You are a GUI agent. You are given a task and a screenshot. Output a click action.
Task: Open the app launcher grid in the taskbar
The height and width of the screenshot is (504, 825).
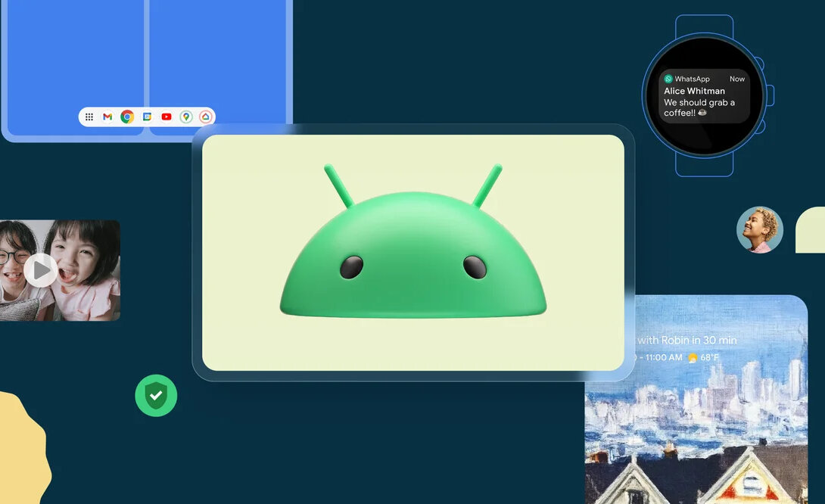[89, 117]
